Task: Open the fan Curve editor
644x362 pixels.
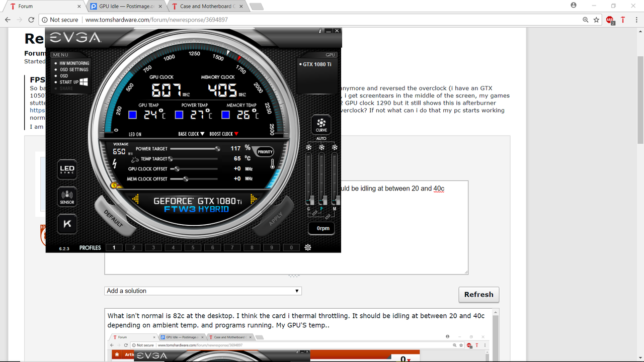Action: [x=321, y=124]
